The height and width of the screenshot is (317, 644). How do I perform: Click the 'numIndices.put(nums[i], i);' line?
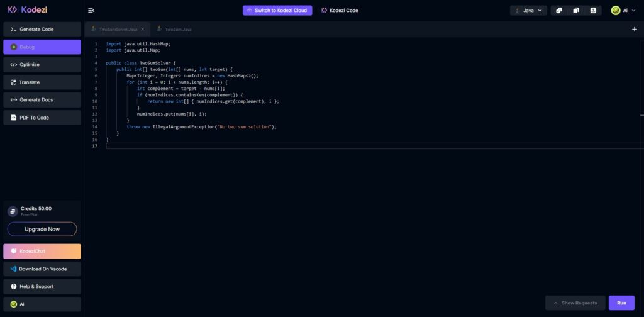(172, 114)
